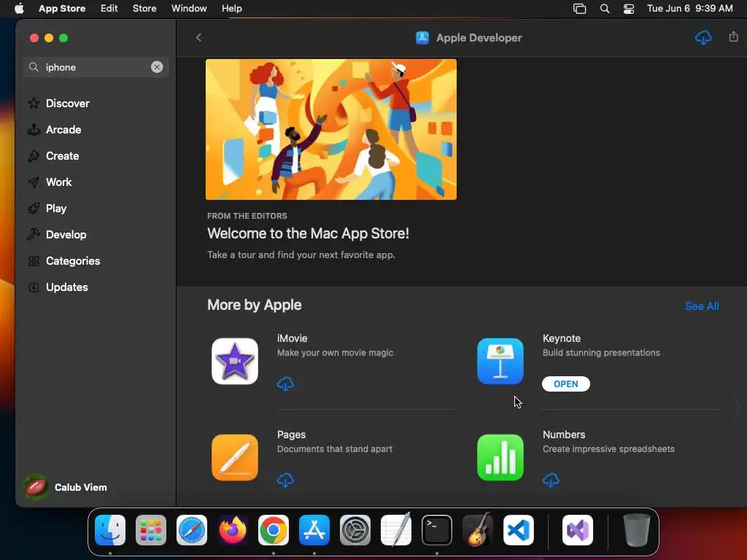
Task: Click the Pages app icon
Action: (x=235, y=457)
